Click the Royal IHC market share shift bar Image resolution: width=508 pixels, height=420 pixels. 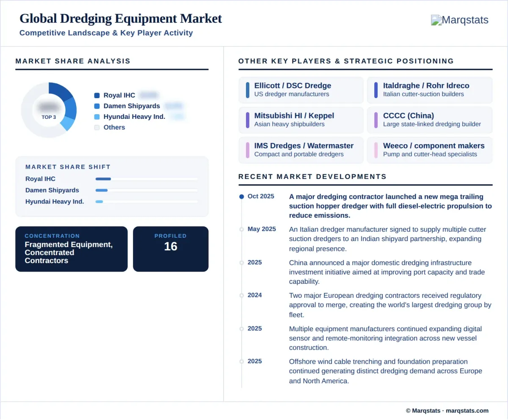click(x=146, y=179)
